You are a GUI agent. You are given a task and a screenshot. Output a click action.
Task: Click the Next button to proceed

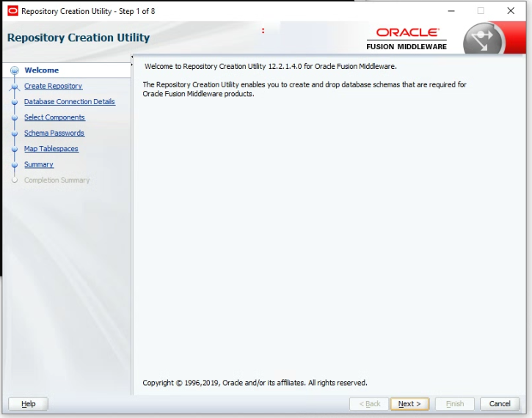[409, 404]
